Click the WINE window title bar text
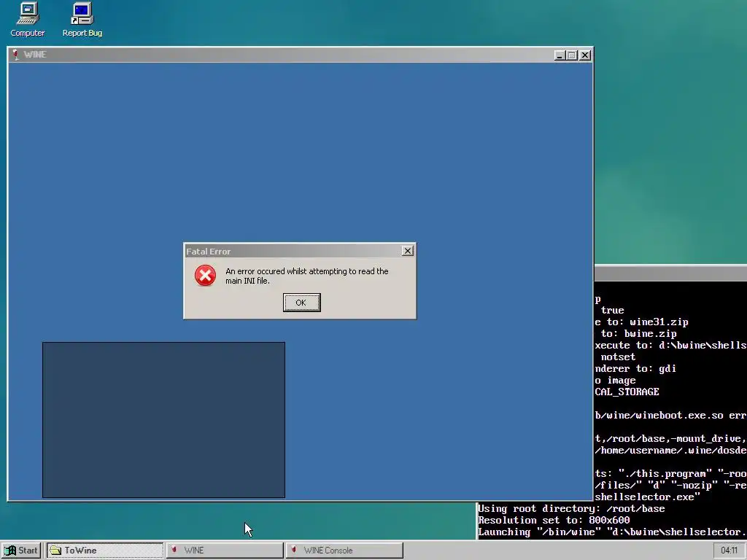This screenshot has height=560, width=747. coord(35,54)
